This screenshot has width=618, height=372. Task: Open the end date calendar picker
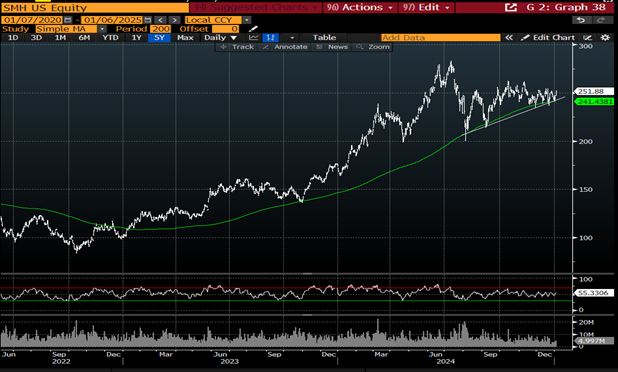[148, 20]
